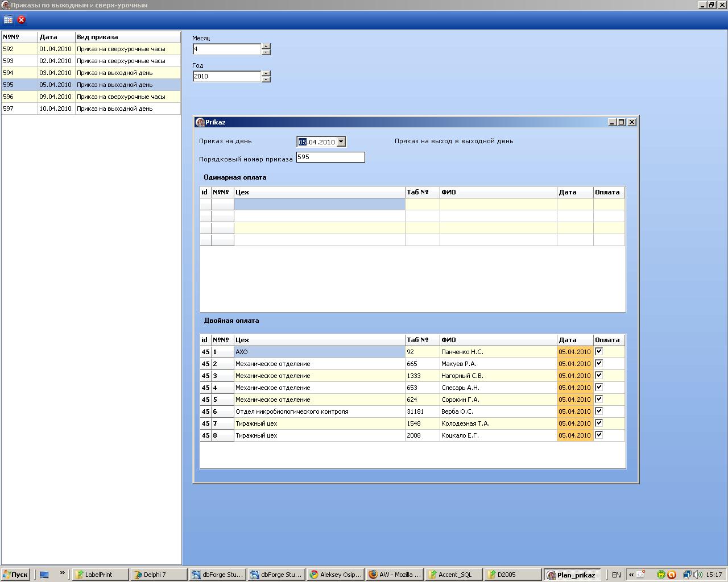The height and width of the screenshot is (582, 728).
Task: Switch to D2005 taskbar window
Action: [512, 575]
